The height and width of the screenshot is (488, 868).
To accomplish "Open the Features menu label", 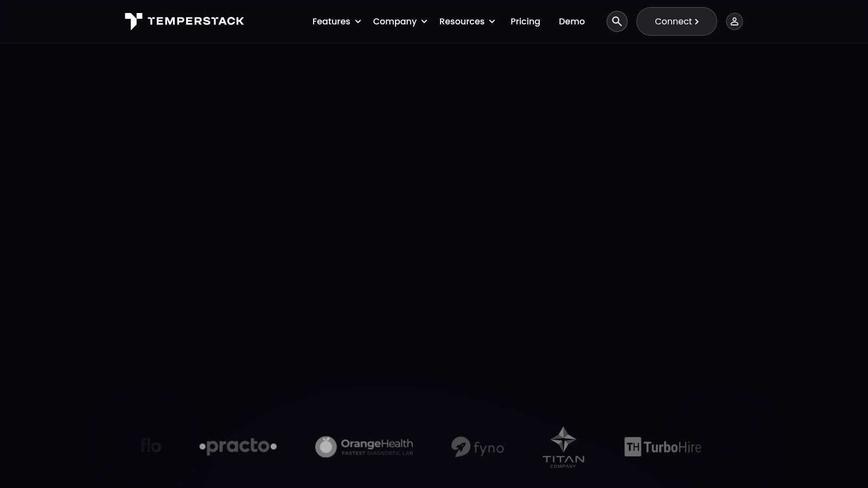I will (331, 21).
